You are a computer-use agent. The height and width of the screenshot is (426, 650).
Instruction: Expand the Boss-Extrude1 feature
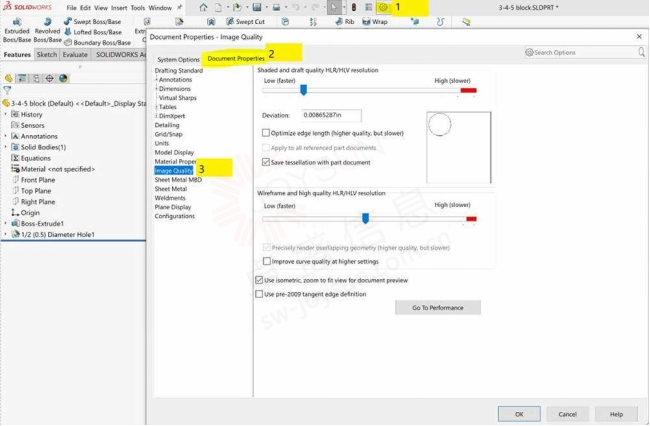(x=5, y=223)
